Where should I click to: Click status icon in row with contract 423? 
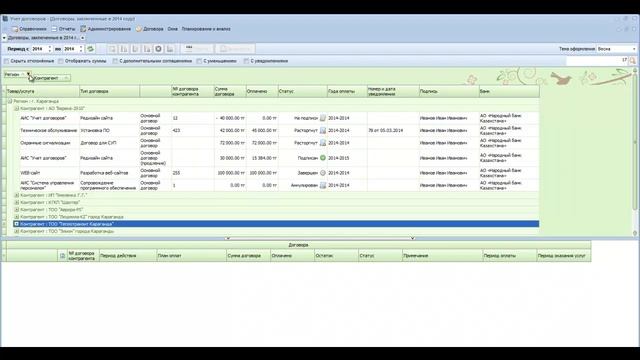[x=322, y=131]
